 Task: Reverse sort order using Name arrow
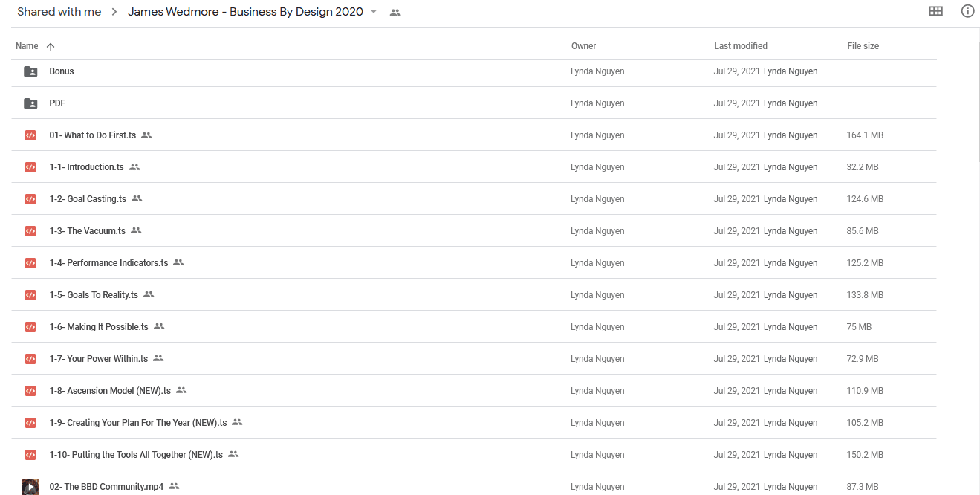click(x=51, y=46)
